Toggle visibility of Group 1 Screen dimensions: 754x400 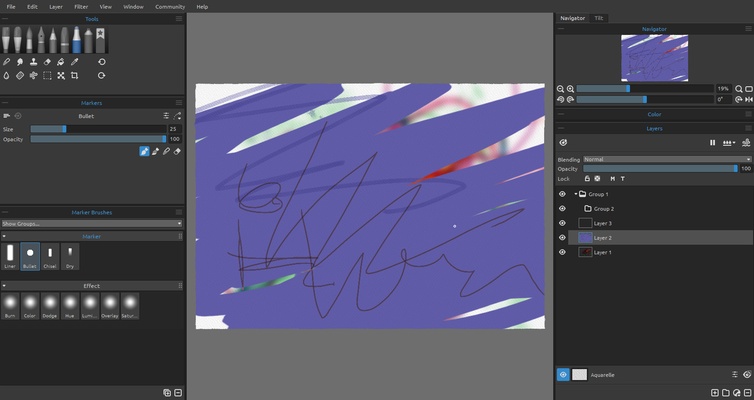tap(562, 194)
